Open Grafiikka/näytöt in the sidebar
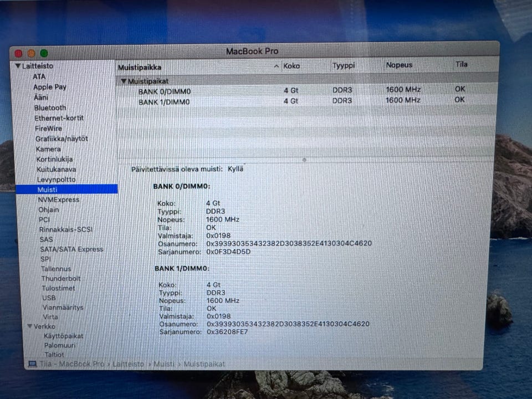The height and width of the screenshot is (399, 532). click(x=62, y=139)
